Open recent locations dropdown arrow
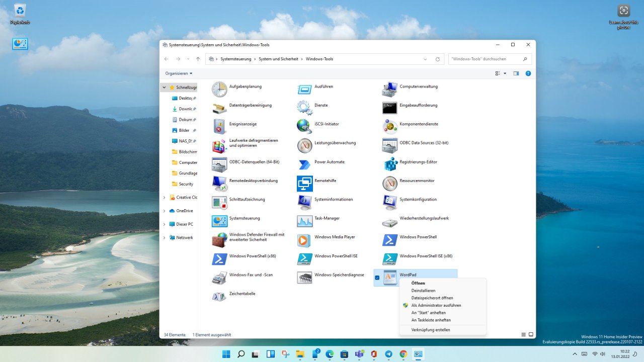 click(188, 59)
